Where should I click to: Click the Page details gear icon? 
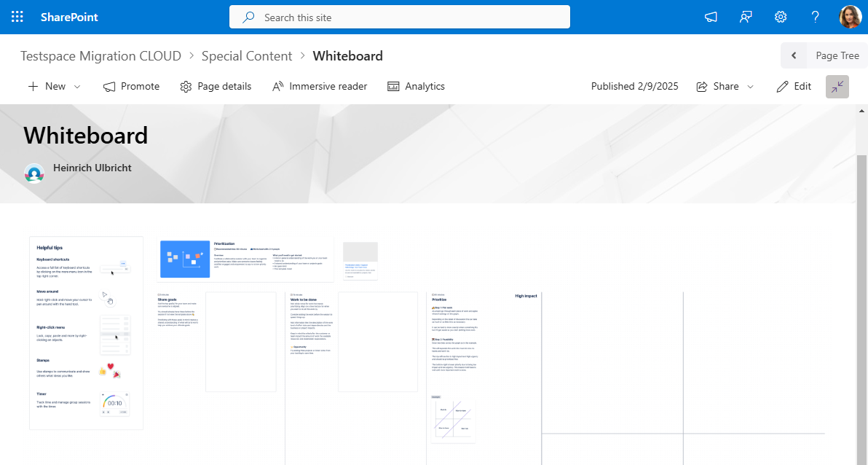[x=186, y=86]
